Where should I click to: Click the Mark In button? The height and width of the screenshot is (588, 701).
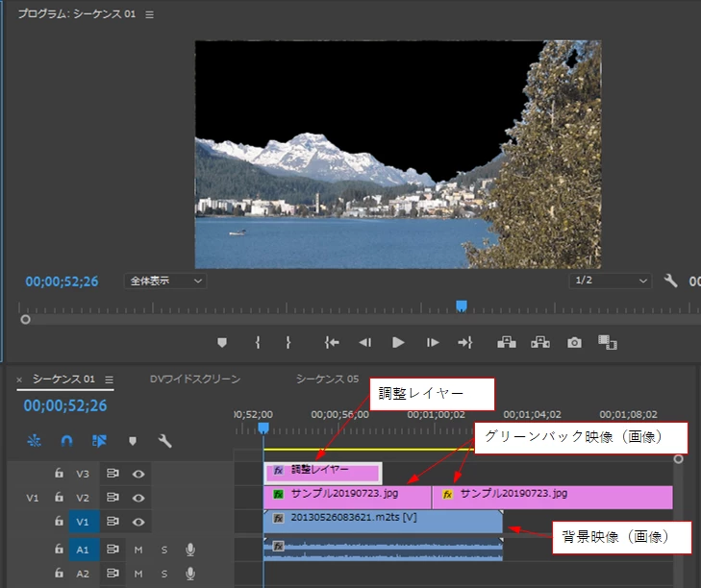[258, 343]
